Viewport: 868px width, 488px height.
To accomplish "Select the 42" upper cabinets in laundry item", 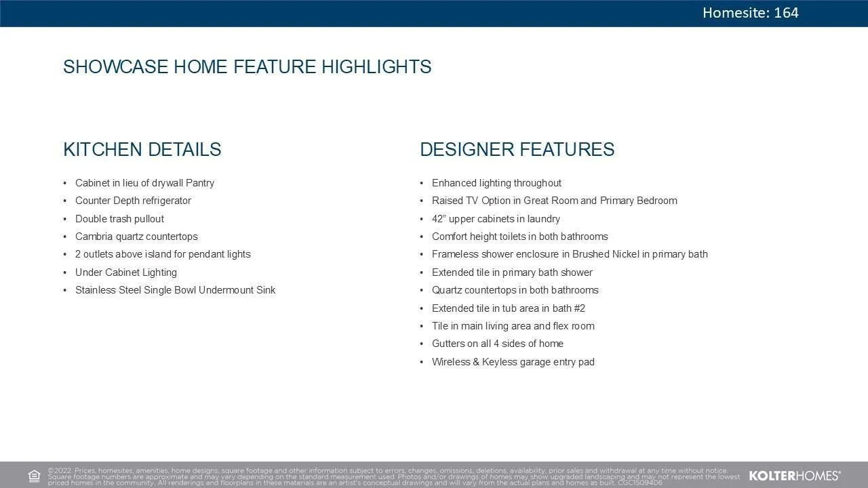I will tap(496, 219).
